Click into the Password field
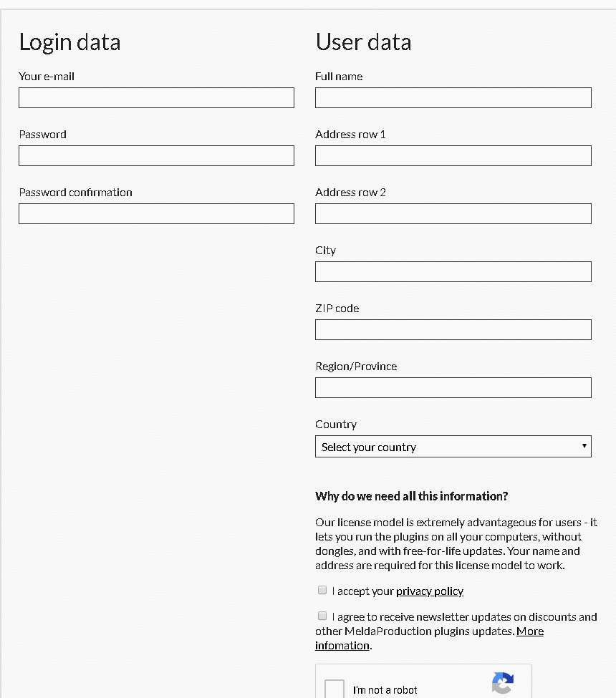 [156, 156]
